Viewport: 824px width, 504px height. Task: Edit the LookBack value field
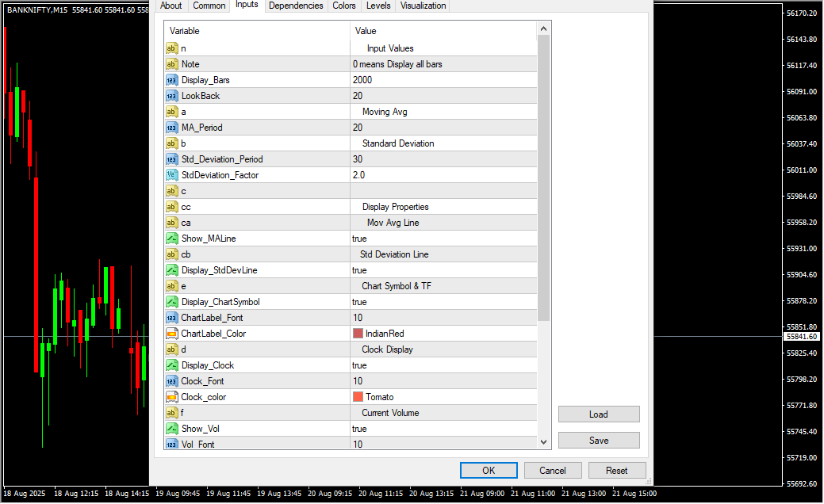tap(443, 96)
